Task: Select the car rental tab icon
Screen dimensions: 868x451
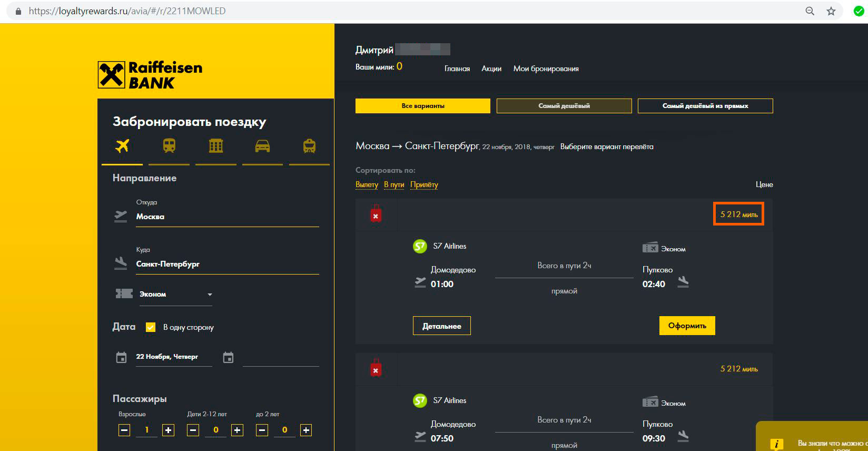Action: (262, 146)
